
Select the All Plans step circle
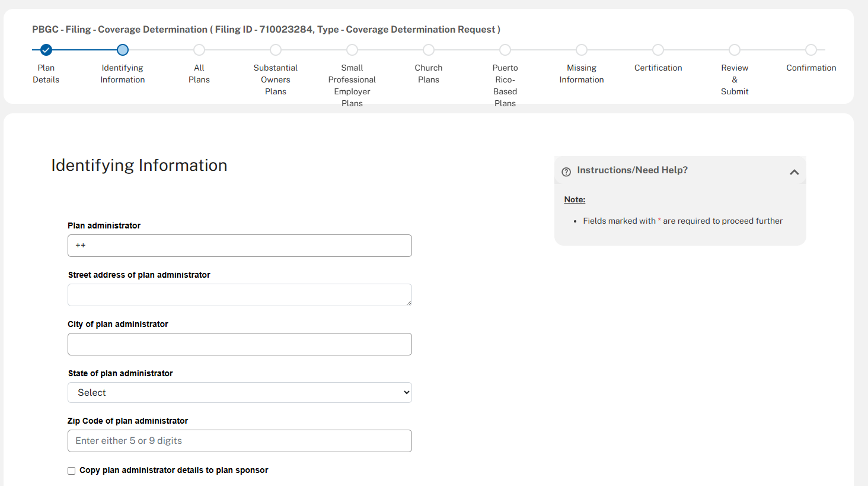point(199,50)
